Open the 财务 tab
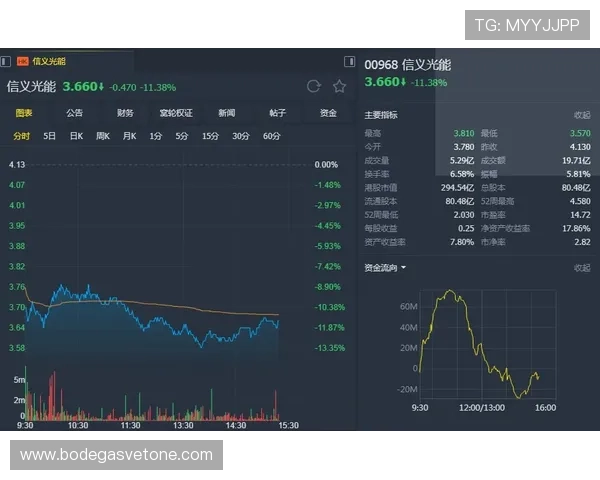600x480 pixels. [125, 113]
